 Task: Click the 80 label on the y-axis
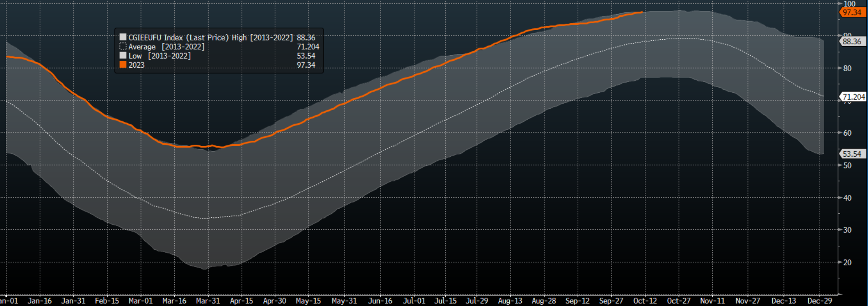847,69
